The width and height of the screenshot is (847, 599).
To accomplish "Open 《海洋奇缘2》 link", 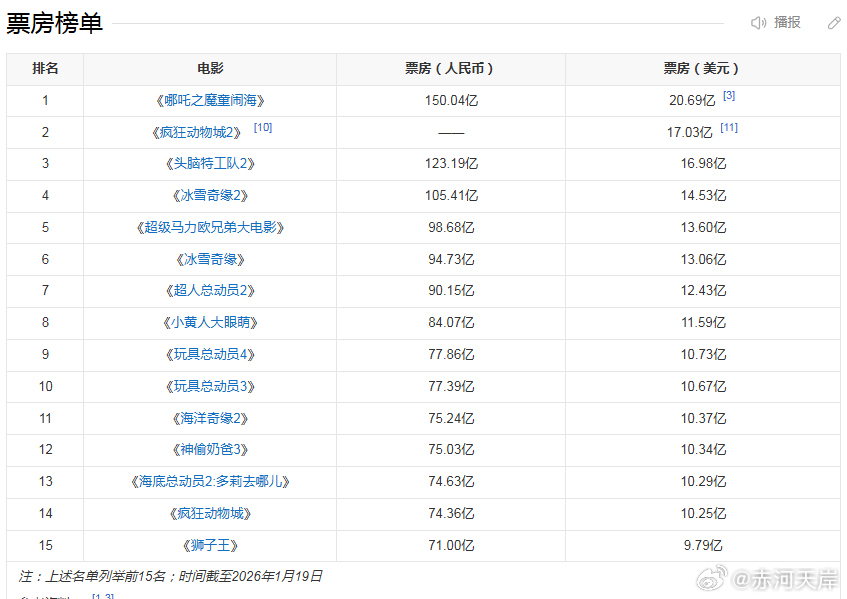I will (x=210, y=418).
